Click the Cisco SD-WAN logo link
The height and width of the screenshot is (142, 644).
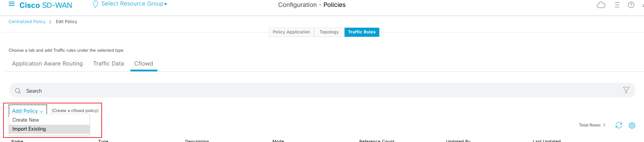(46, 5)
